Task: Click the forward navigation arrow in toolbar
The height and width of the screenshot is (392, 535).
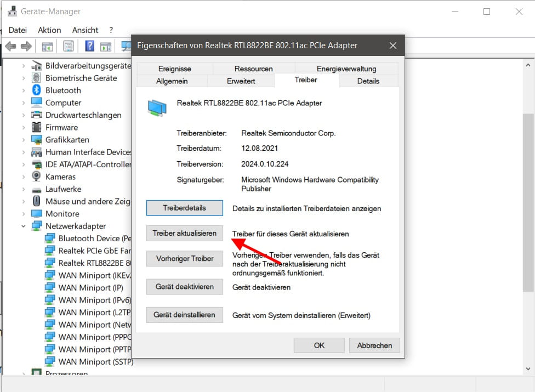Action: tap(25, 46)
